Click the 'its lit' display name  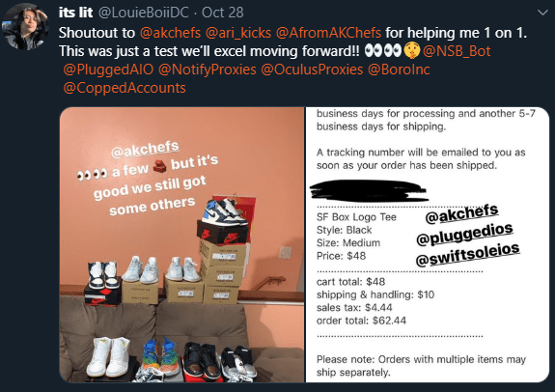(75, 13)
